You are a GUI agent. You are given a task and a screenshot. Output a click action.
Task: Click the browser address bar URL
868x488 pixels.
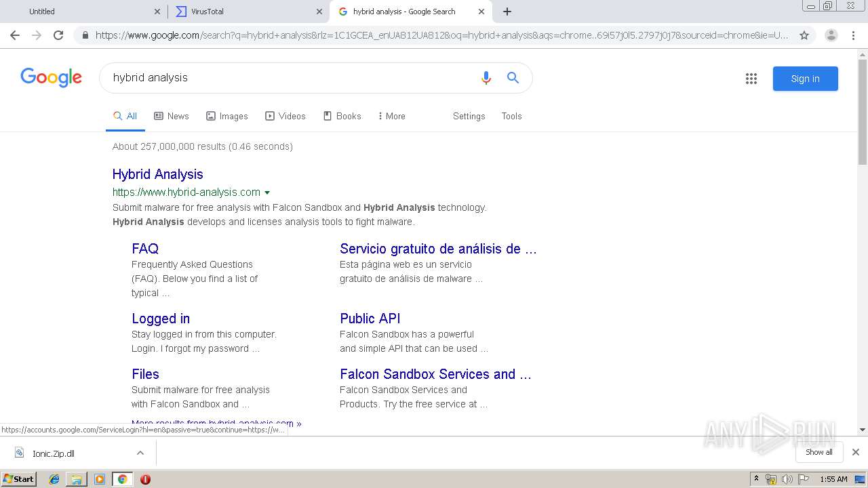pos(441,35)
